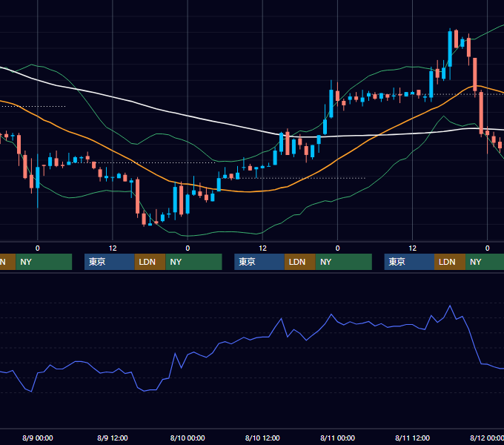Select the LDN session bar for 8/11
Screen dimensions: 504x445
450,262
